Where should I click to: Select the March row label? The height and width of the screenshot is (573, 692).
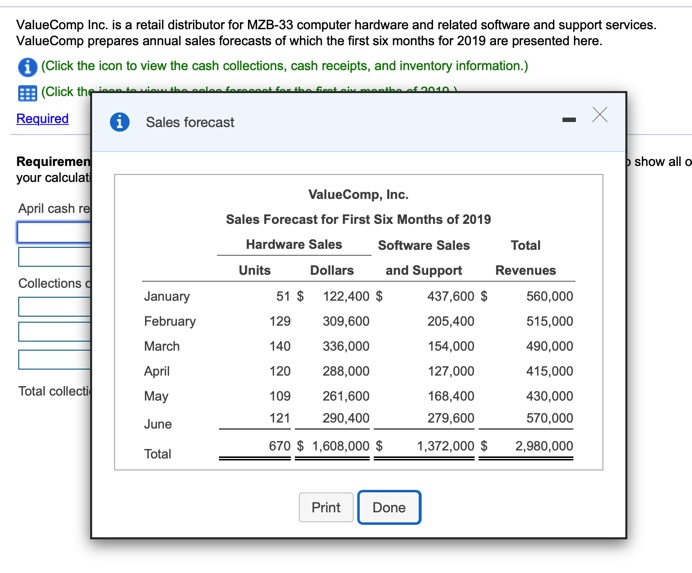click(162, 346)
